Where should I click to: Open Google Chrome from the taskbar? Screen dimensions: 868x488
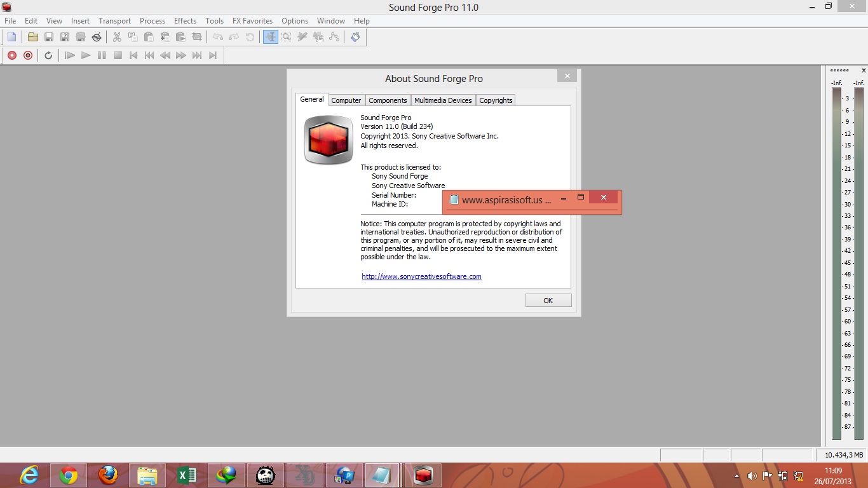pos(69,475)
